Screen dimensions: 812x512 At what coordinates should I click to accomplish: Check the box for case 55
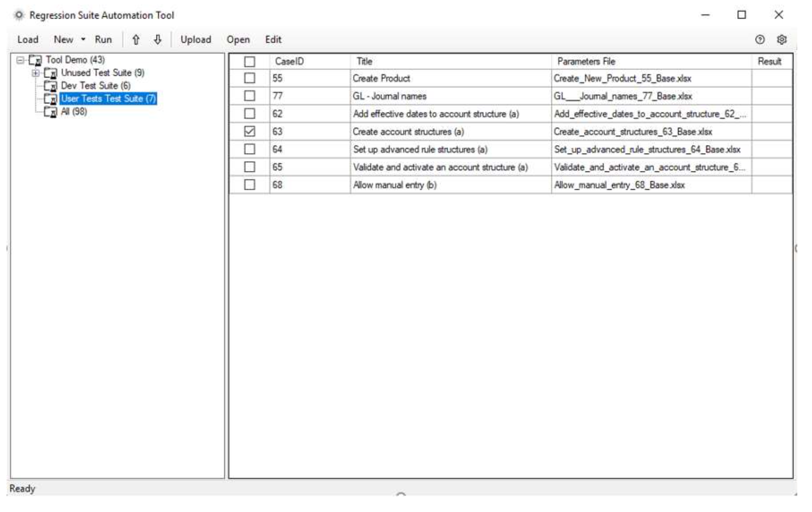[x=249, y=78]
